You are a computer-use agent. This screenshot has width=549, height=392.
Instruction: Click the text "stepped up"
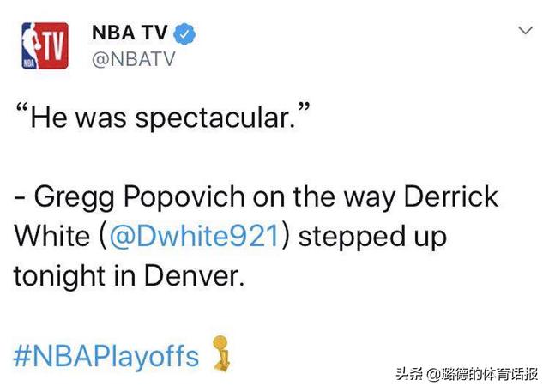coord(372,238)
